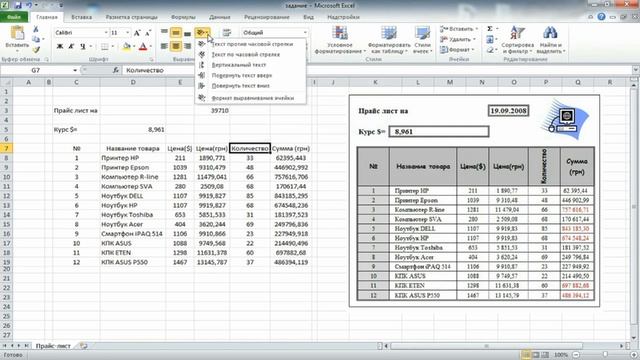Viewport: 640px width, 360px height.
Task: Toggle bold (Ж) formatting
Action: pyautogui.click(x=60, y=47)
